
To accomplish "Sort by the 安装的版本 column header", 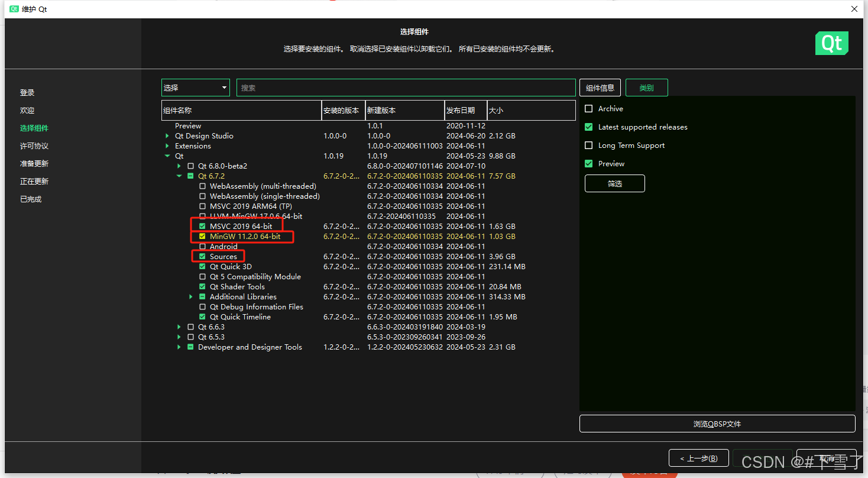I will click(344, 111).
